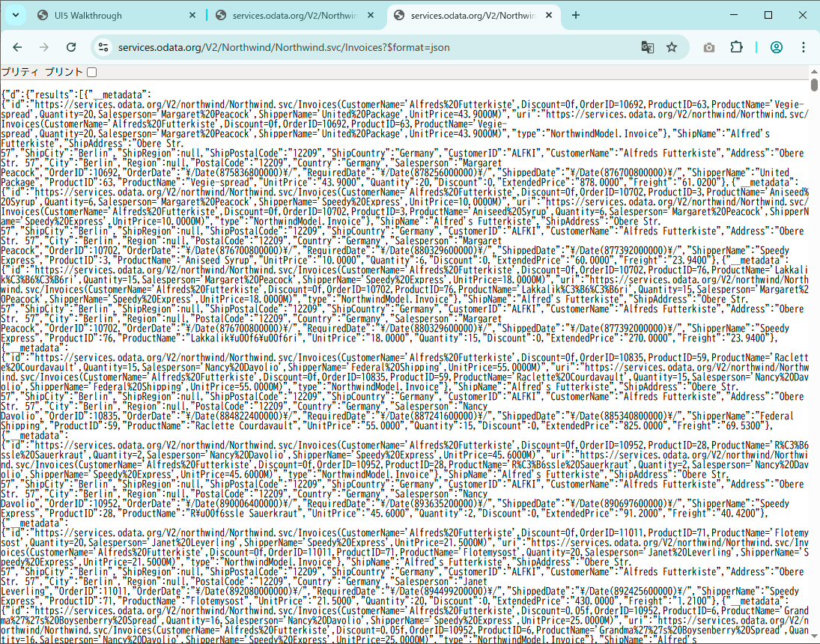This screenshot has height=644, width=820.
Task: Open the camera capture icon in toolbar
Action: pyautogui.click(x=708, y=46)
